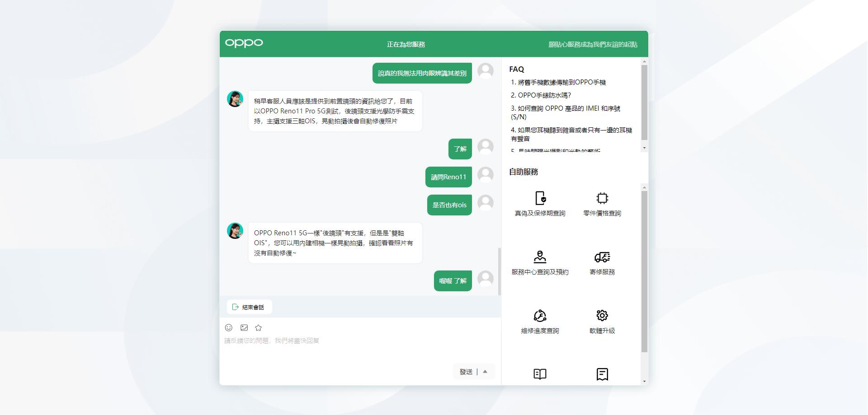Click the 結束會話 button
Viewport: 868px width, 415px height.
tap(249, 307)
